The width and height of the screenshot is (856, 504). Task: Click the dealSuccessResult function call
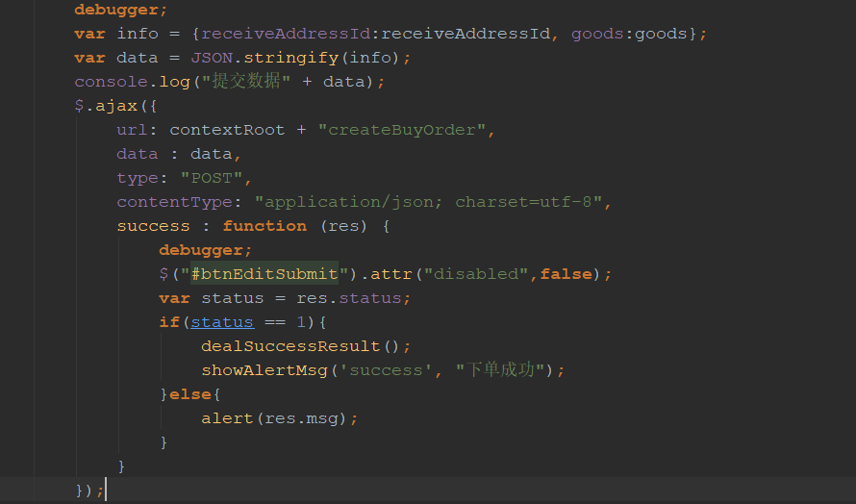[x=290, y=346]
